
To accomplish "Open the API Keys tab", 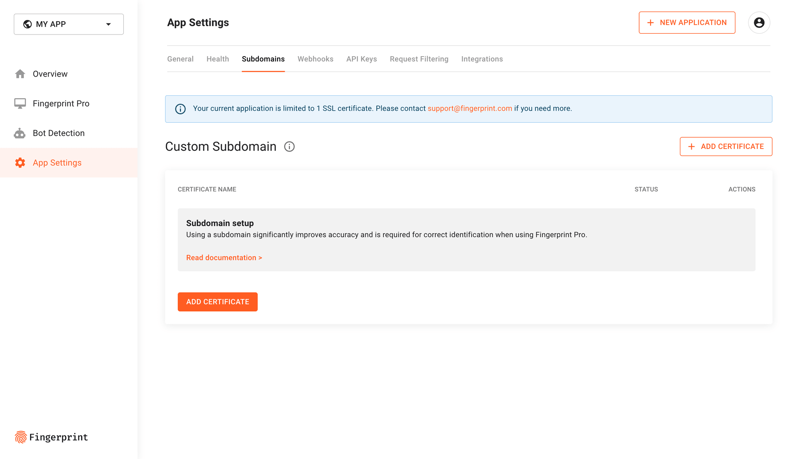I will 361,59.
